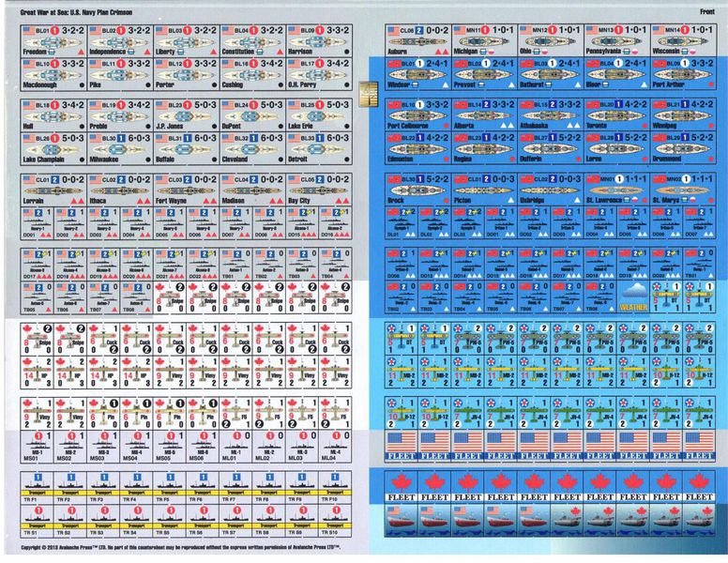
Task: Pick the Brock ship counter
Action: click(417, 190)
